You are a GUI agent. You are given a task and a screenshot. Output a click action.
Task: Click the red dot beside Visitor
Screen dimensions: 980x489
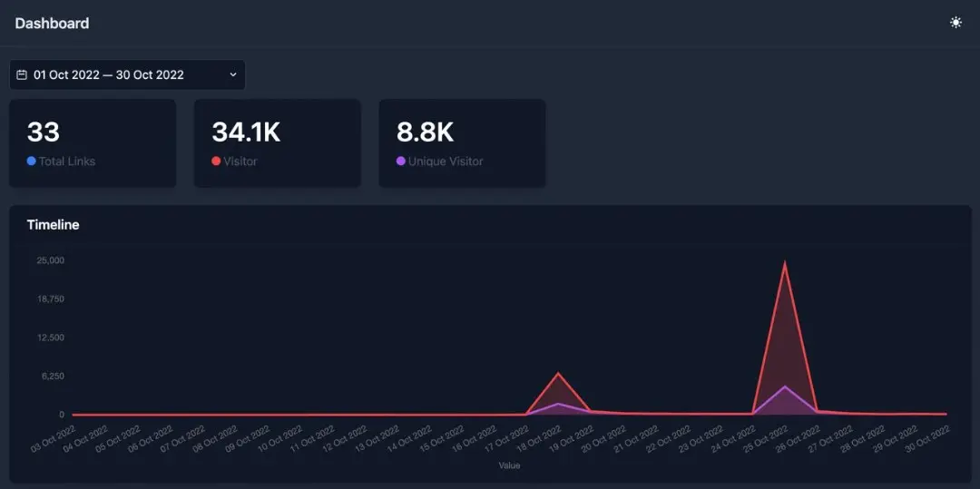point(216,161)
